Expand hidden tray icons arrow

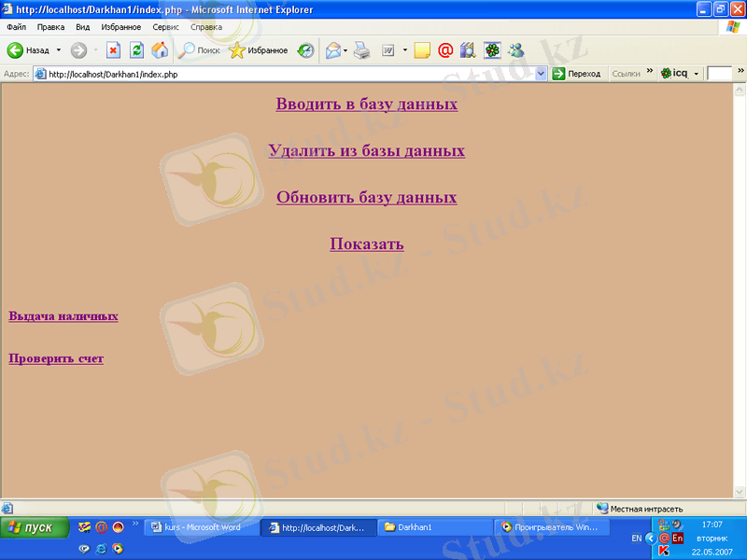tap(651, 539)
